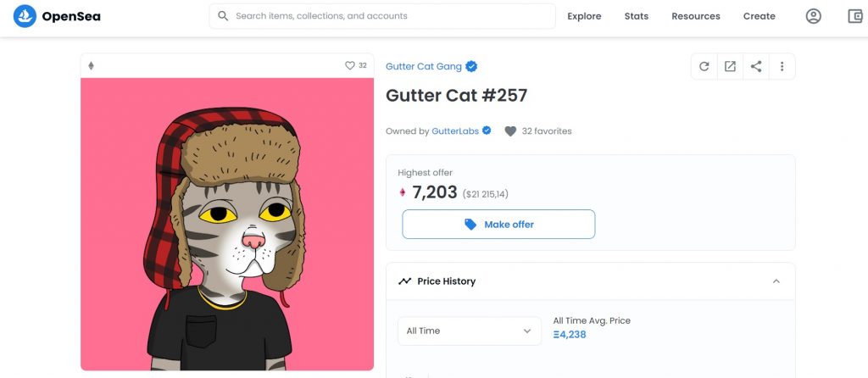The width and height of the screenshot is (868, 378).
Task: Open item in new window icon
Action: coord(730,66)
